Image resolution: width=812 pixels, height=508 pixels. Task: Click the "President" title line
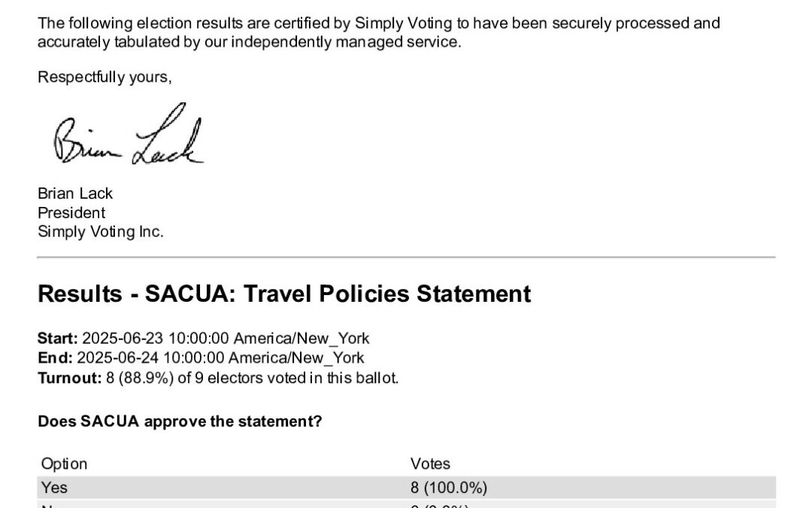point(71,212)
